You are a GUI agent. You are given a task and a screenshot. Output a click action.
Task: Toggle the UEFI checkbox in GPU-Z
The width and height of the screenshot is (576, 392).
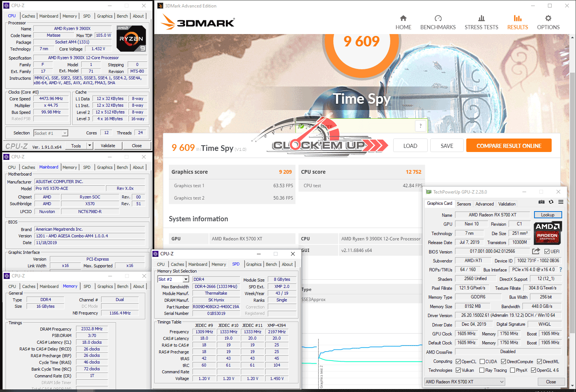[547, 252]
